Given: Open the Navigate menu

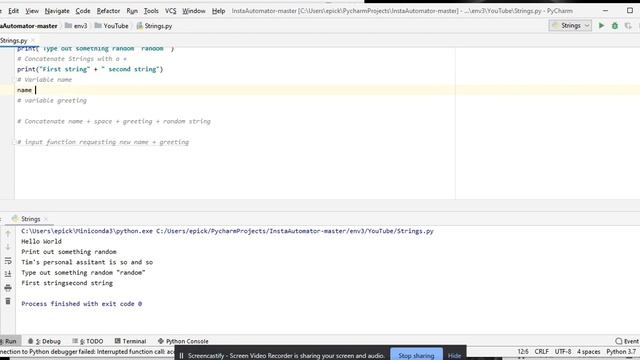Looking at the screenshot, I should click(x=57, y=11).
